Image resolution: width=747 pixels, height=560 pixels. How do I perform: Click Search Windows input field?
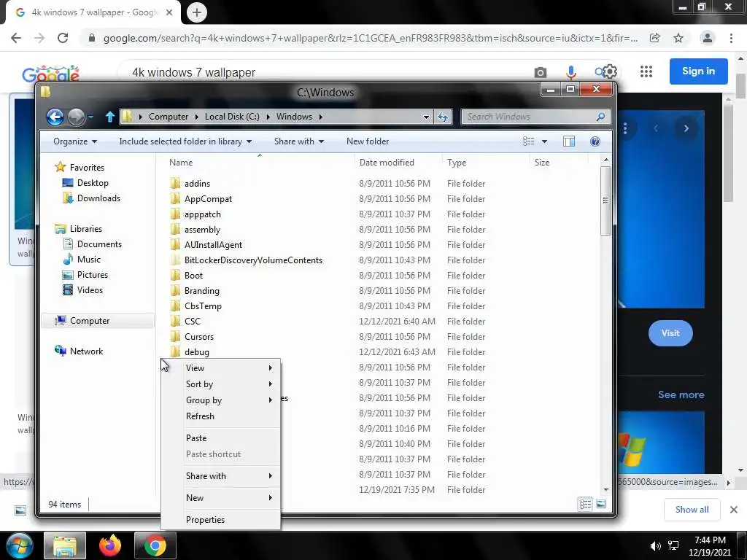528,117
